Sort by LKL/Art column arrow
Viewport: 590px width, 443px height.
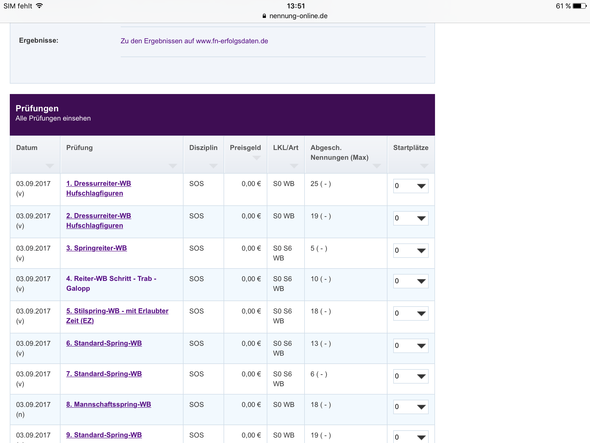pos(294,166)
